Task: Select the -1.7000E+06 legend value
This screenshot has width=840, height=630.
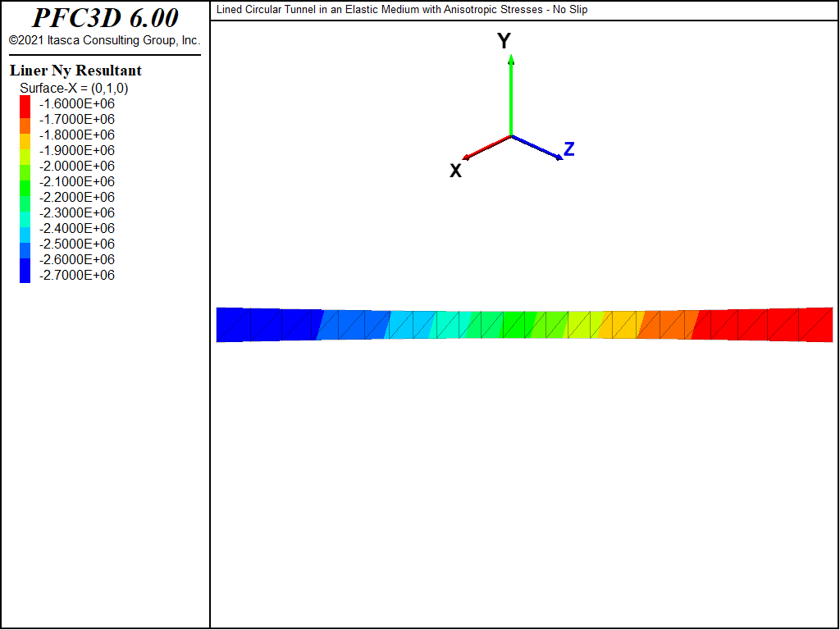Action: tap(77, 120)
